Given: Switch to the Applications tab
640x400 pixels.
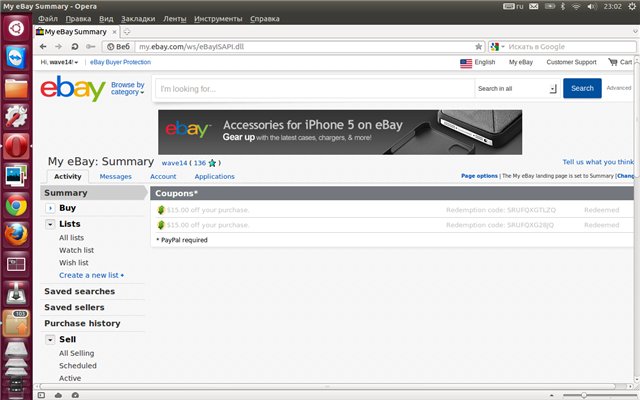Looking at the screenshot, I should pyautogui.click(x=214, y=176).
